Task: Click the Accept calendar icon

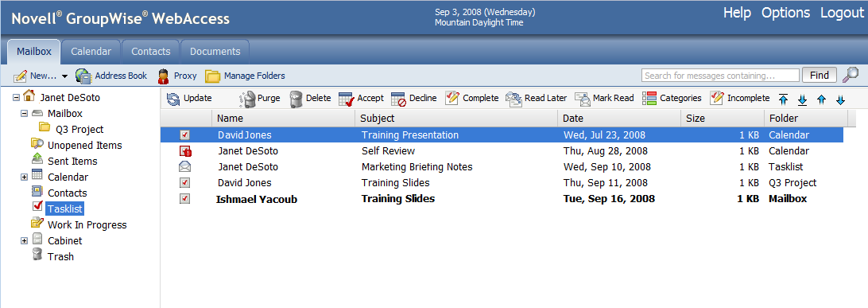Action: click(x=346, y=99)
